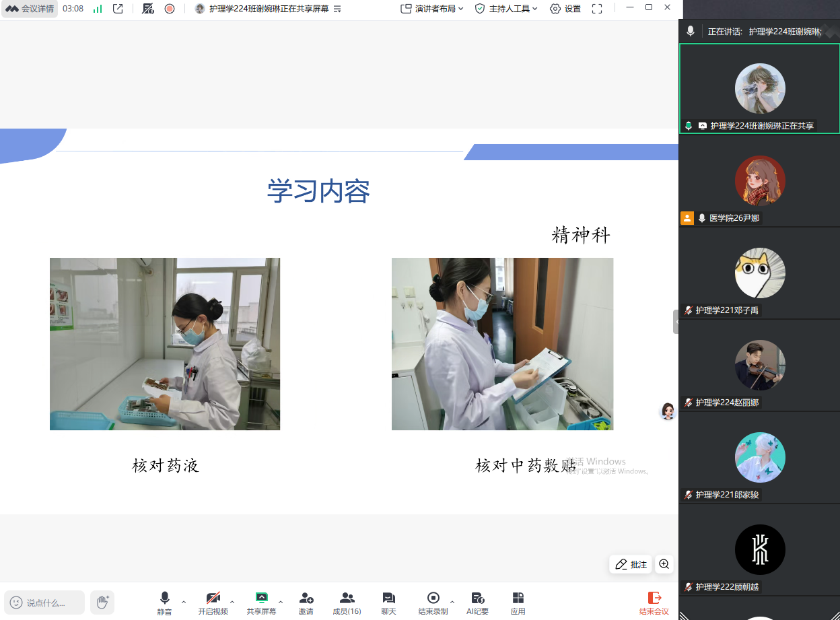This screenshot has height=620, width=840.
Task: Click the red 结束会议 button
Action: point(654,602)
